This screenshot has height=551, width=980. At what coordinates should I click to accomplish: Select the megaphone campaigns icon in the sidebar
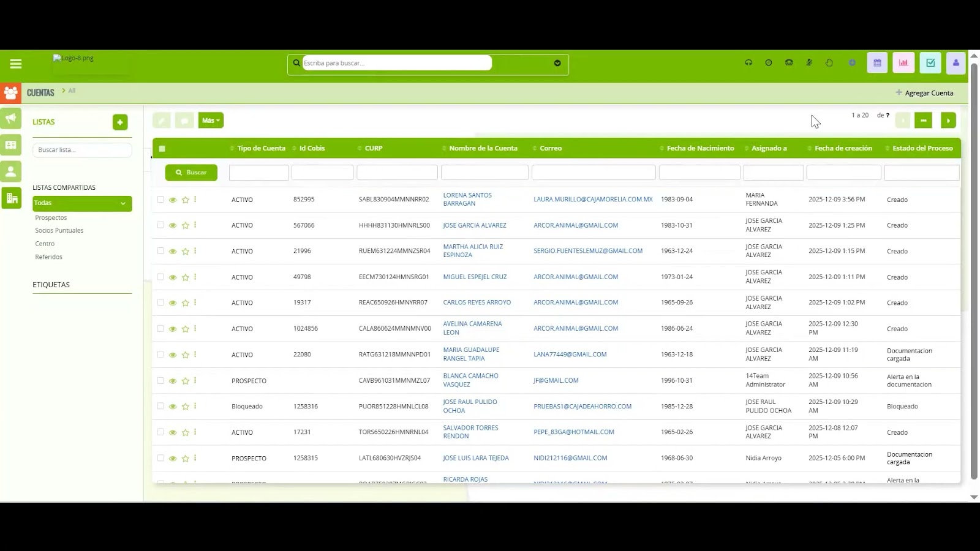pyautogui.click(x=10, y=118)
